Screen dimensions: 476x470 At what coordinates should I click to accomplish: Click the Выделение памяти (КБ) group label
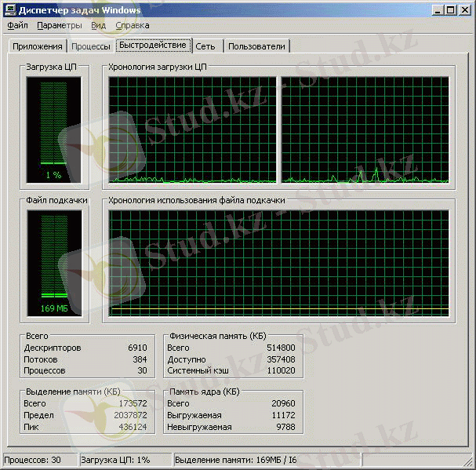click(x=73, y=392)
